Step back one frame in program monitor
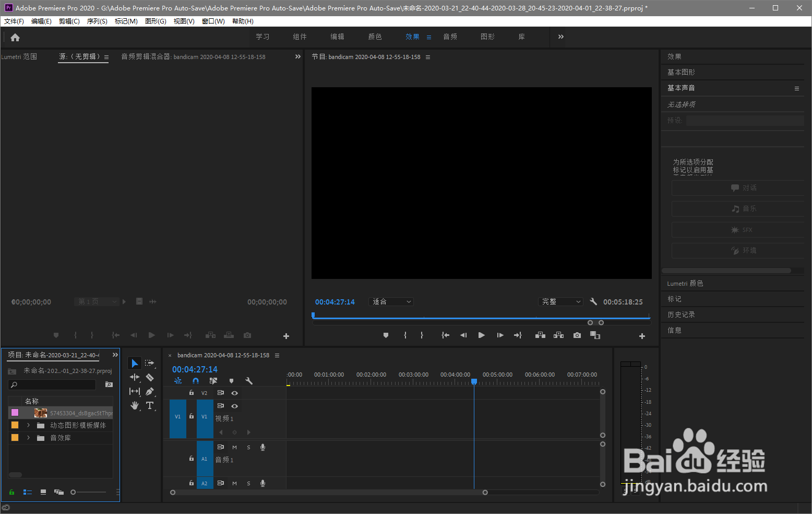Image resolution: width=812 pixels, height=514 pixels. 463,335
